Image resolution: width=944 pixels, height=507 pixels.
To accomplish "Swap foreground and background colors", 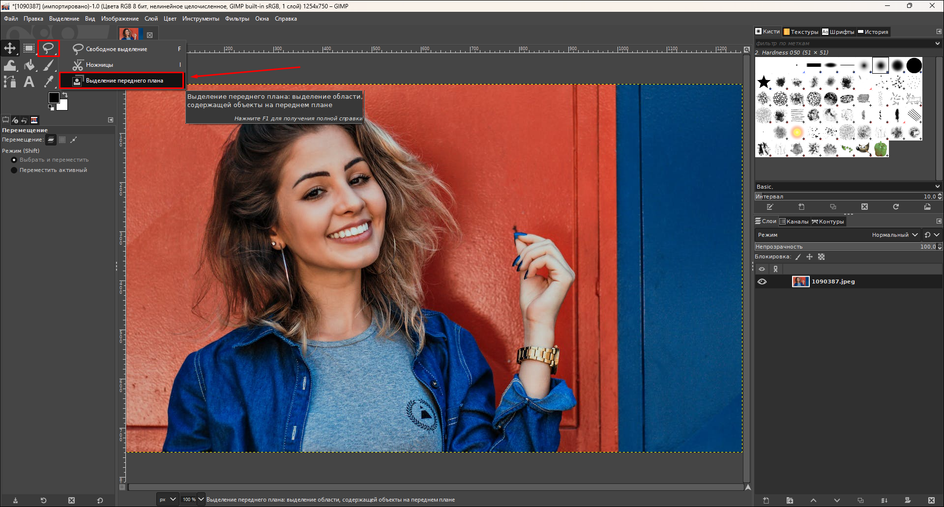I will (64, 95).
